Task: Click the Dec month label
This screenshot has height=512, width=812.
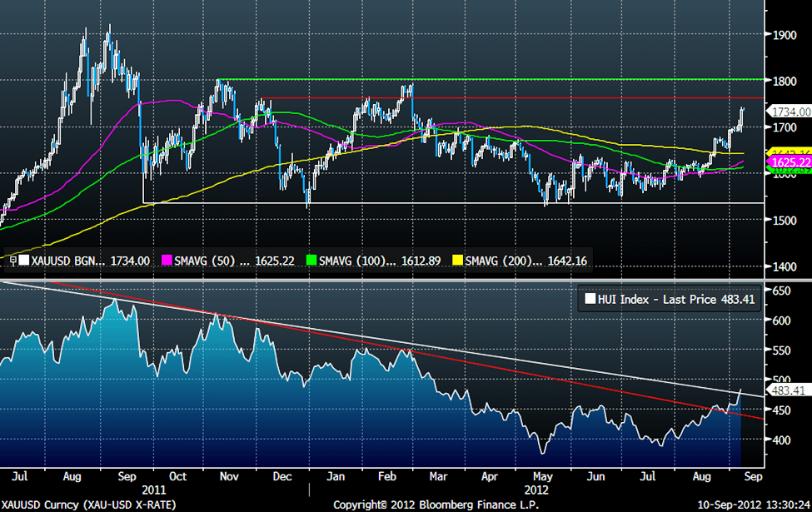Action: 282,476
